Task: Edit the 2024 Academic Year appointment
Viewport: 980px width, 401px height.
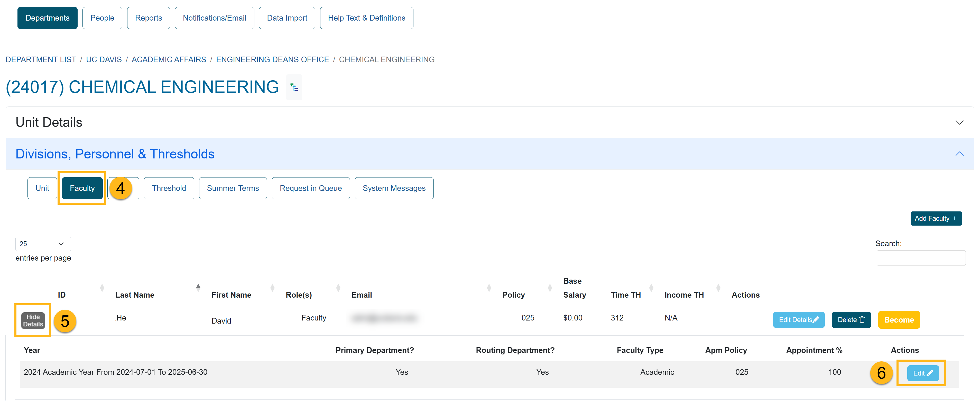Action: pyautogui.click(x=923, y=373)
